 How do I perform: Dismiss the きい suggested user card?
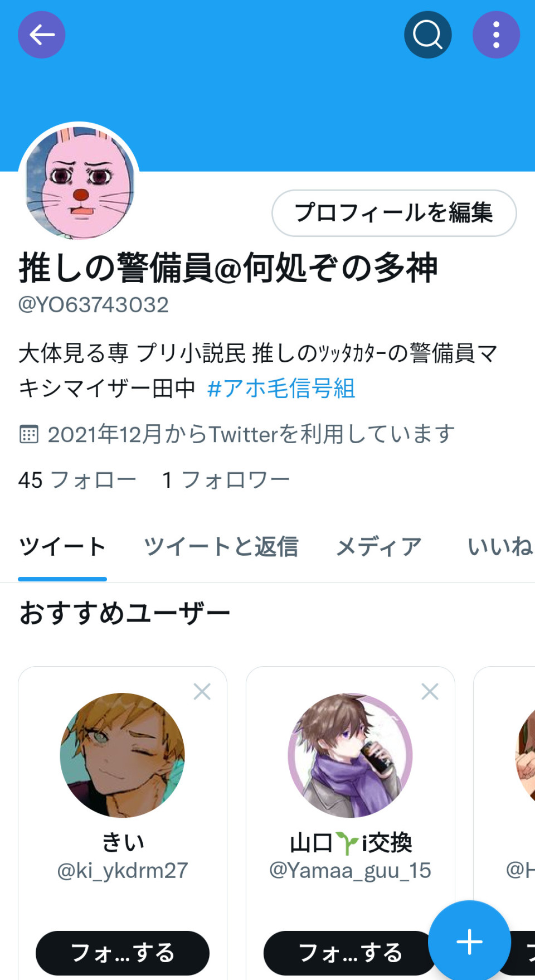point(202,691)
